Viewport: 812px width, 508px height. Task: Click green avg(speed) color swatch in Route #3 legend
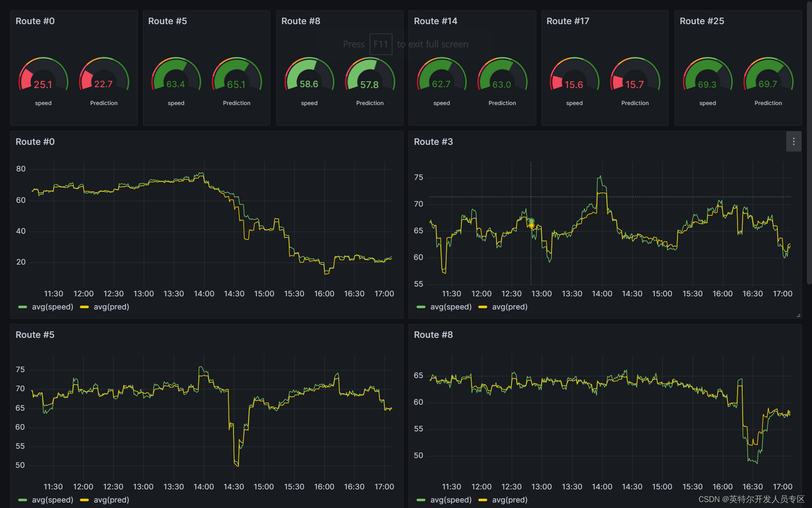(x=421, y=307)
